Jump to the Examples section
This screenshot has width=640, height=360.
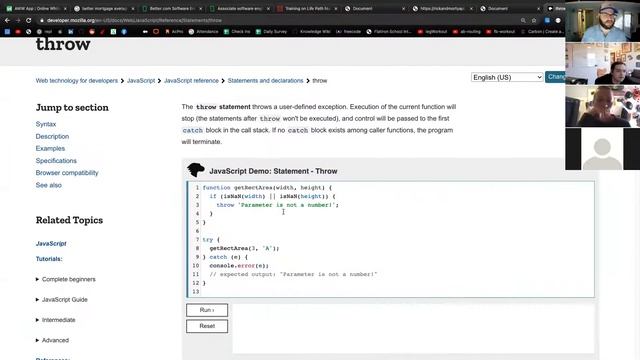50,149
